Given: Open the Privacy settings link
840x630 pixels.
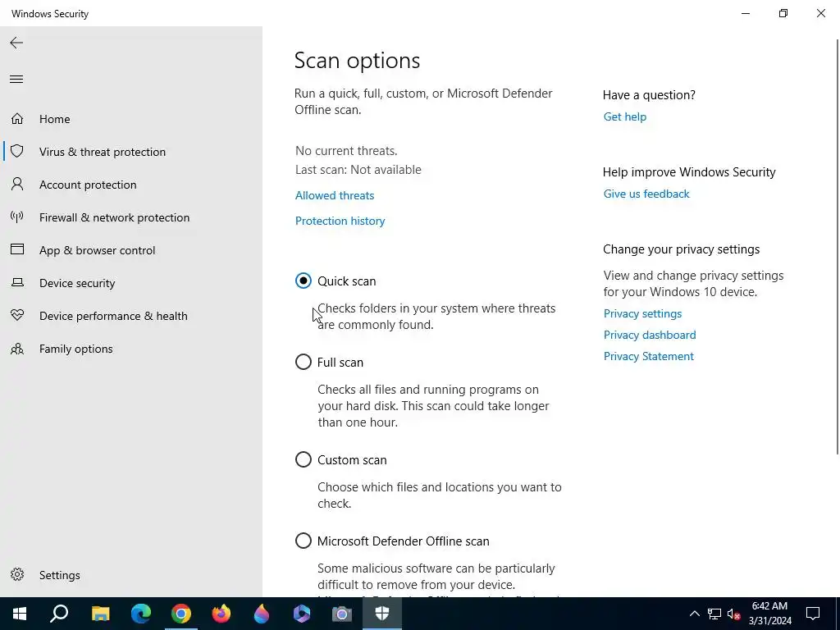Looking at the screenshot, I should click(x=643, y=313).
